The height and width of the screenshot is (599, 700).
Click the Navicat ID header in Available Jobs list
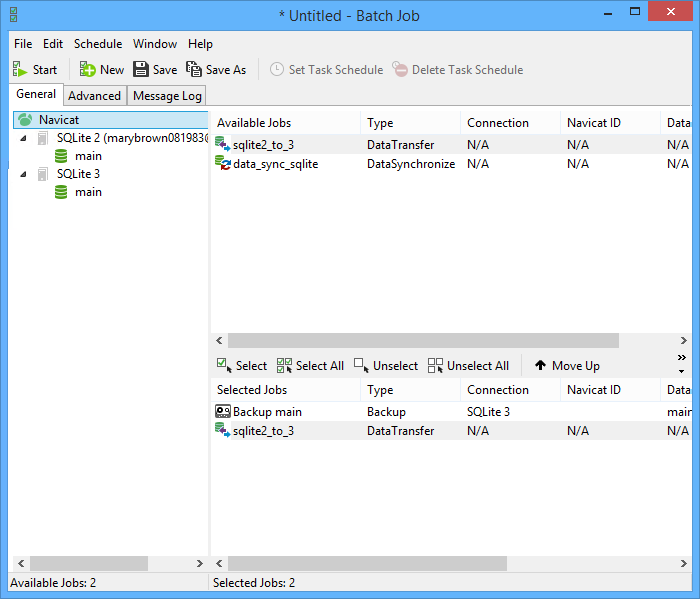(x=610, y=123)
